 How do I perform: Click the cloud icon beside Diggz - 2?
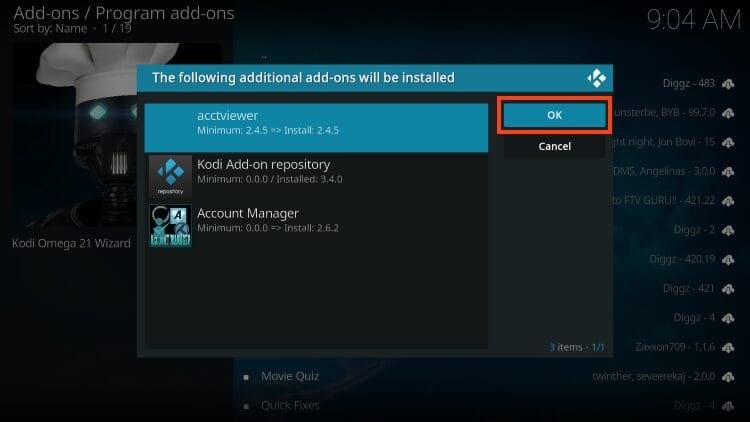pyautogui.click(x=728, y=231)
